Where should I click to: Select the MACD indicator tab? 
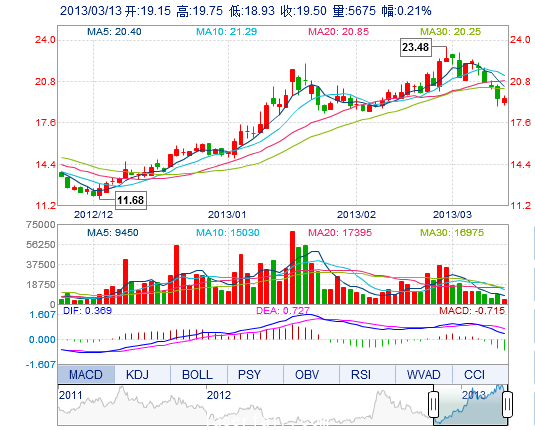pos(86,374)
